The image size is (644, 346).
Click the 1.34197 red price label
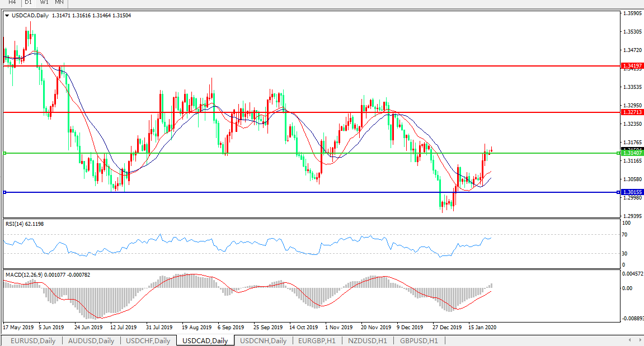(632, 66)
